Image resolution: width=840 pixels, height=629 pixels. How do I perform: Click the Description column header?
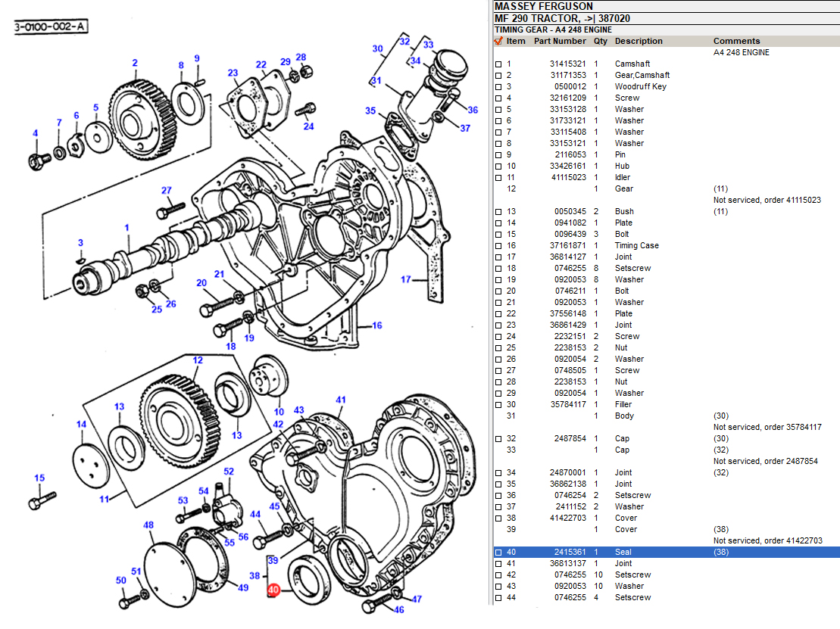pos(639,41)
